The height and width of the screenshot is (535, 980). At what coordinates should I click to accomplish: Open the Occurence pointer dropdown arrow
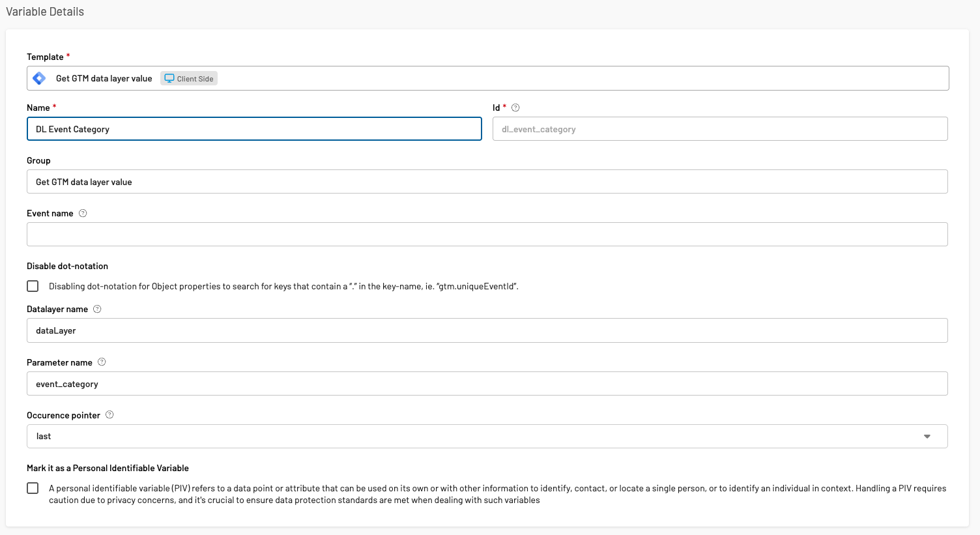coord(927,437)
